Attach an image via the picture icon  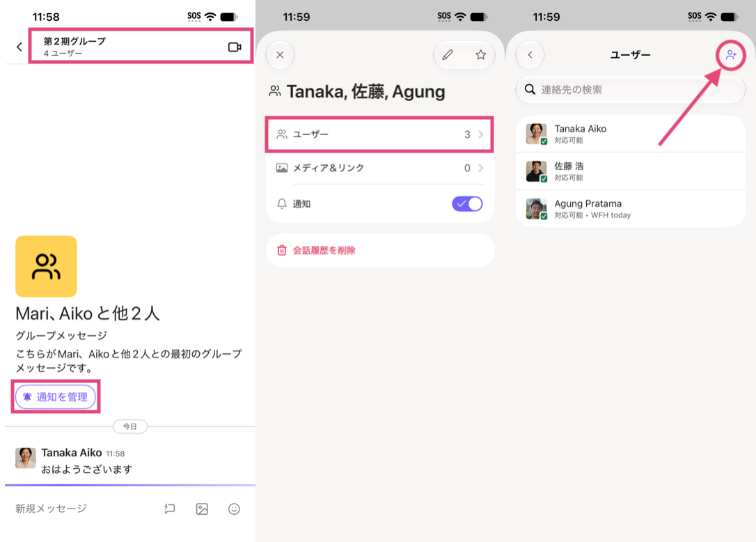[202, 509]
